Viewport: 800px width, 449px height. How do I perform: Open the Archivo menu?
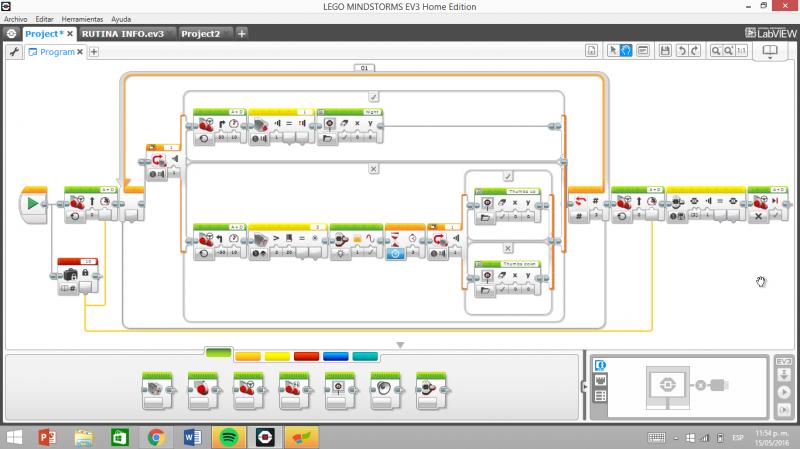pyautogui.click(x=15, y=19)
